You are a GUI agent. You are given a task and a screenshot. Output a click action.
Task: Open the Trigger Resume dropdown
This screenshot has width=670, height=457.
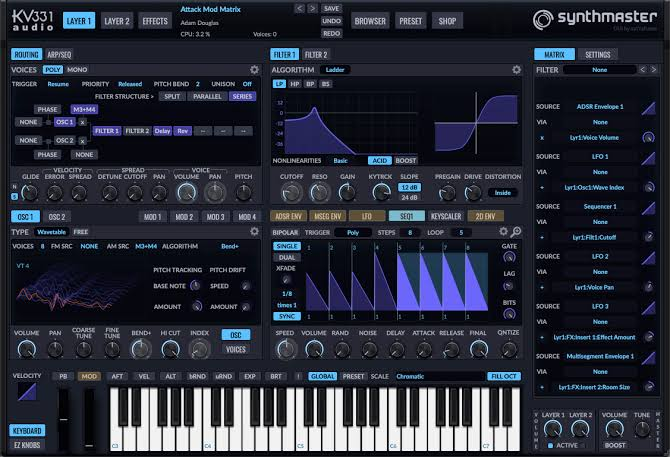coord(58,84)
